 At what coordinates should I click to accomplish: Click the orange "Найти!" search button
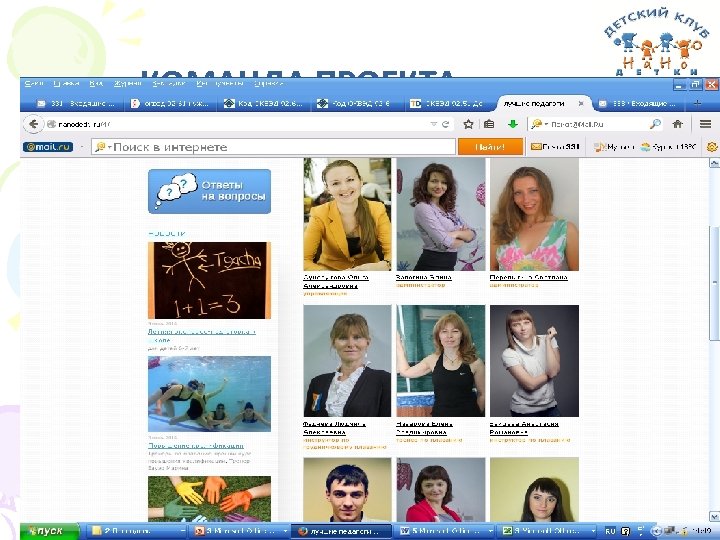tap(490, 147)
